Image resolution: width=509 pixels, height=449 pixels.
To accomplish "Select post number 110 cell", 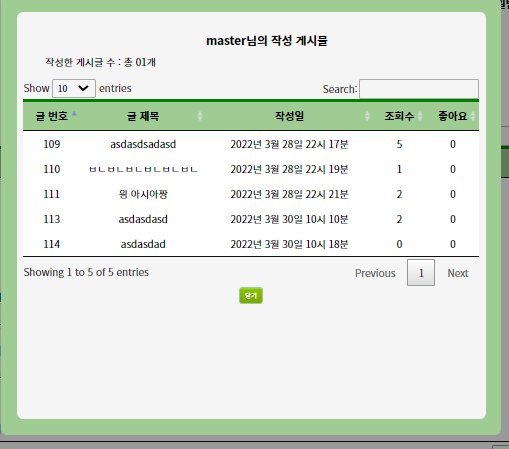I will coord(52,169).
